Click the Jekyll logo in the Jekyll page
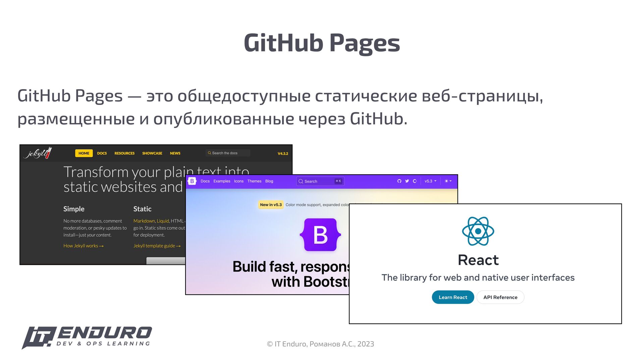 click(38, 153)
